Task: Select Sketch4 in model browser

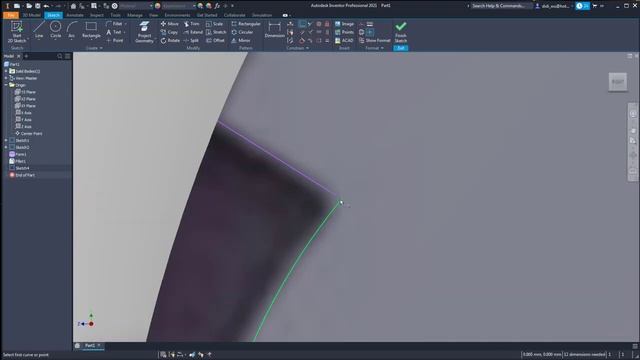Action: tap(19, 168)
